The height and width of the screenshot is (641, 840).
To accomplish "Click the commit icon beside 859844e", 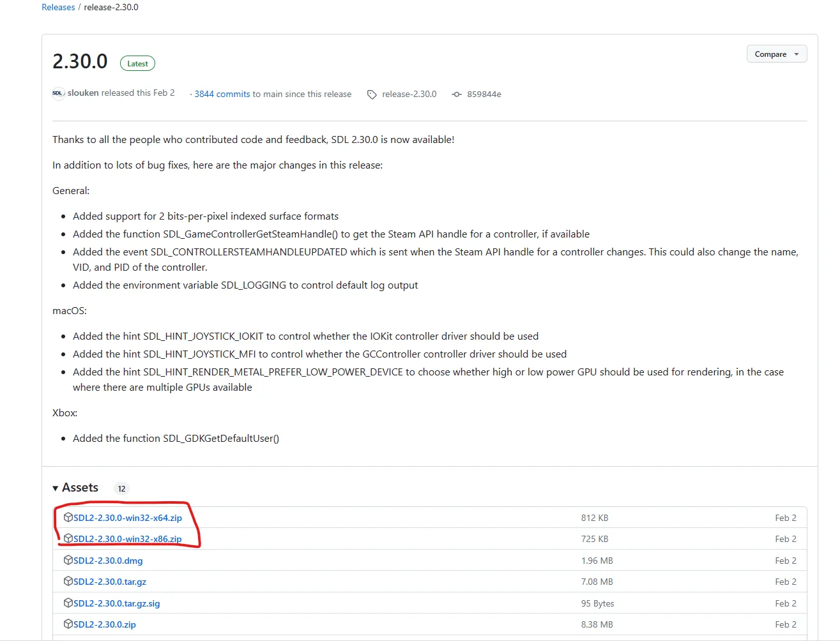I will pos(457,94).
